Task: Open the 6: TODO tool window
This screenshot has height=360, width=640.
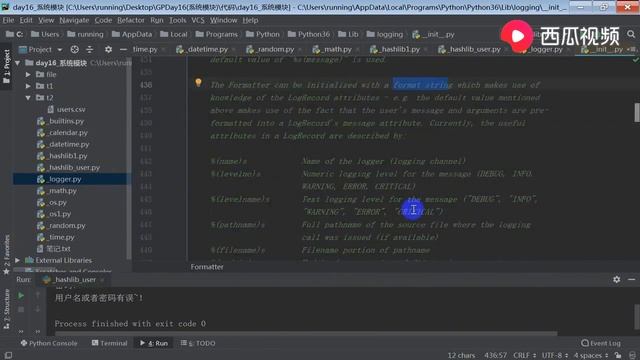Action: tap(198, 343)
